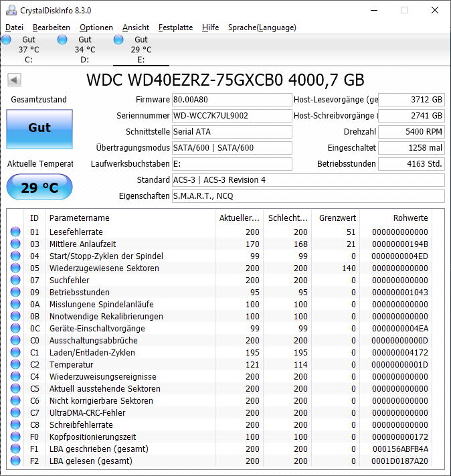Screen dimensions: 451x476
Task: Click the Host-Lesevorgänge value 3712 GB
Action: pos(412,100)
